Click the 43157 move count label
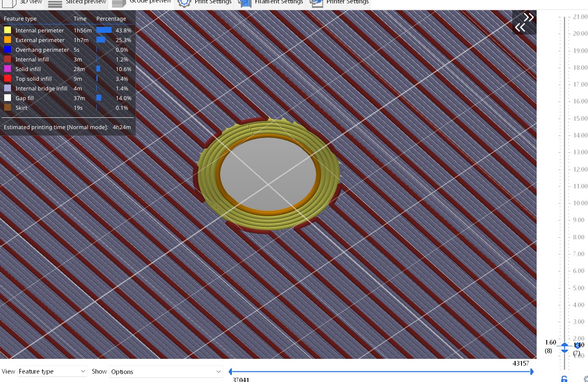 [521, 363]
